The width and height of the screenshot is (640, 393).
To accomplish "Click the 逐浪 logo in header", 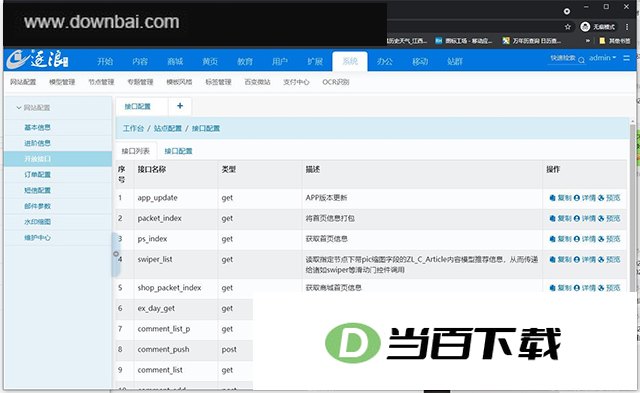I will click(38, 60).
